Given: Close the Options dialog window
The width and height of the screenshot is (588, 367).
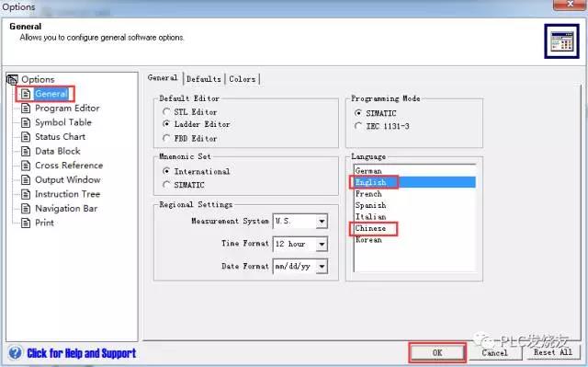Looking at the screenshot, I should point(570,5).
